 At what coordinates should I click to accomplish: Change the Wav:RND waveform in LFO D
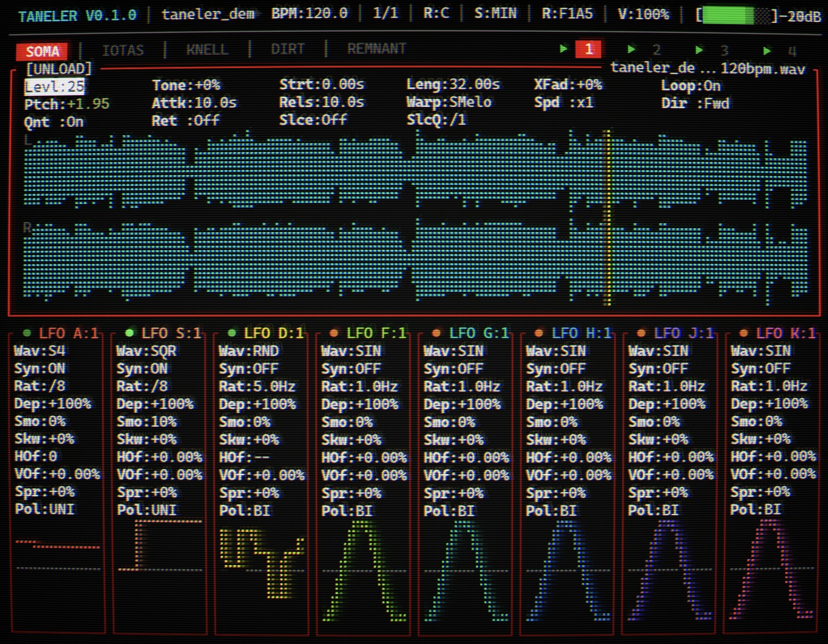click(249, 351)
